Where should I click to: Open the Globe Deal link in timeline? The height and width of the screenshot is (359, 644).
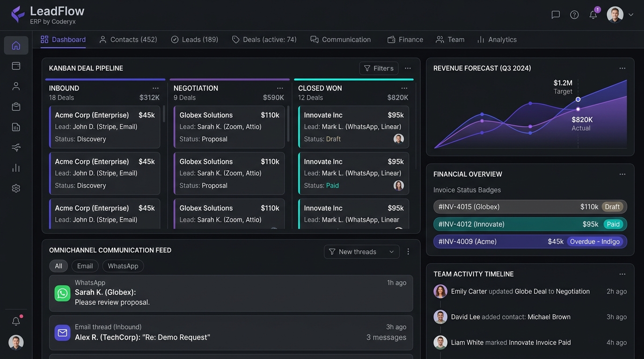click(x=531, y=291)
